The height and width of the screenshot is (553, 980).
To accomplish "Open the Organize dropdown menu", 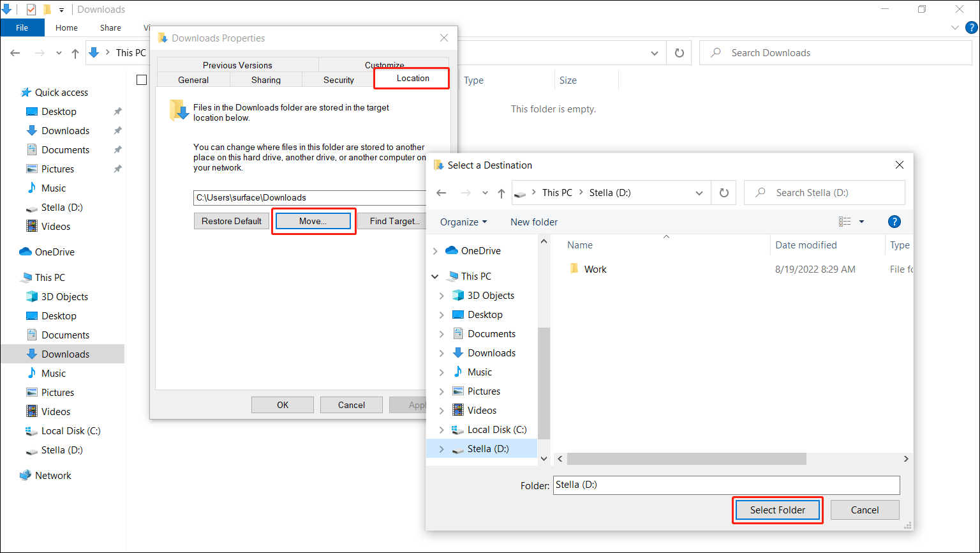I will pyautogui.click(x=464, y=222).
